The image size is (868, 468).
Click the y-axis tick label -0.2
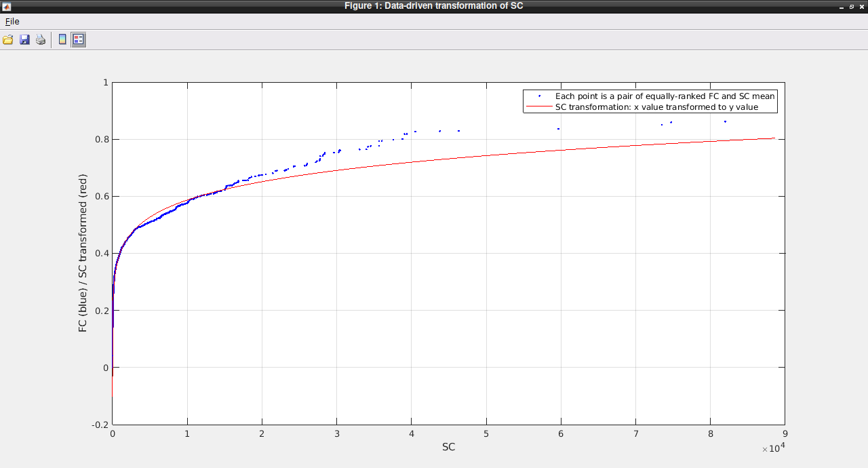[99, 425]
